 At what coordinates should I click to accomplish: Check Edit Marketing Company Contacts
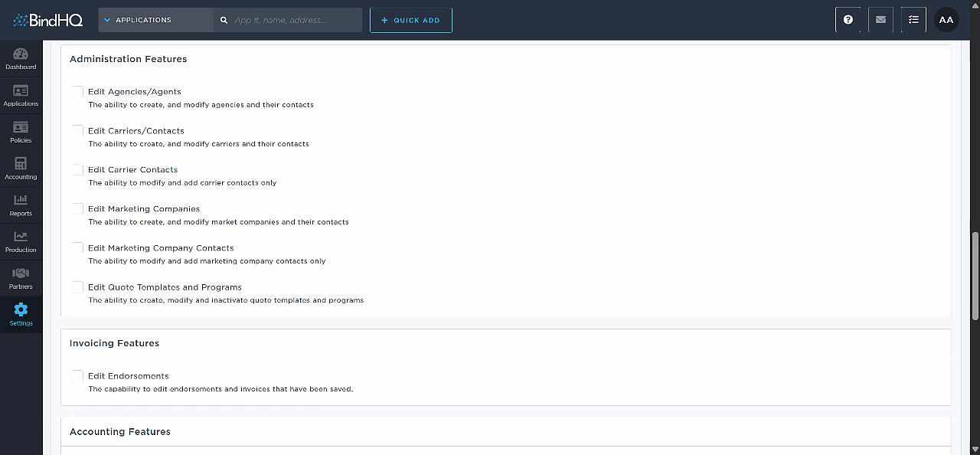(77, 248)
